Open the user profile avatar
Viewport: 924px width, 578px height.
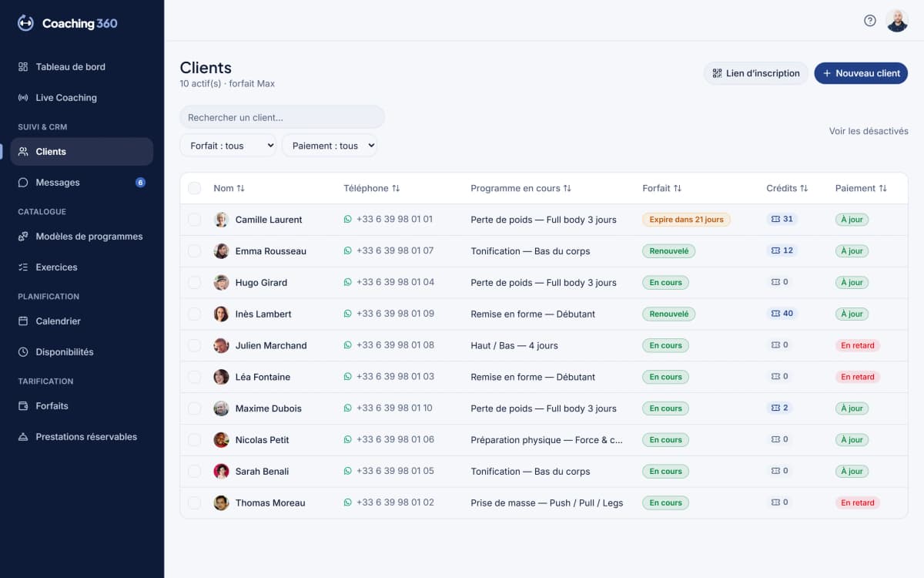click(897, 21)
